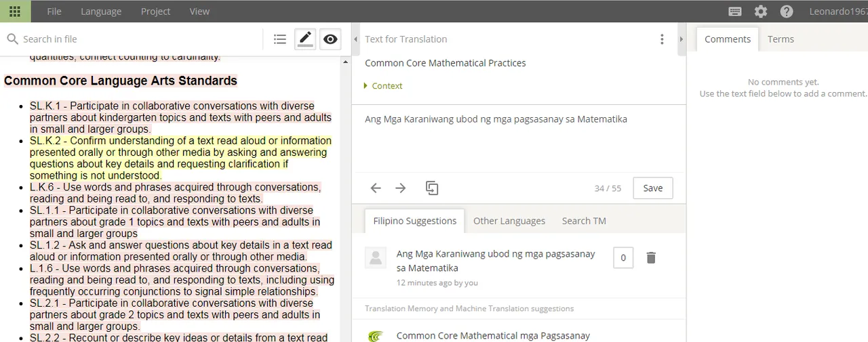Open the Leonardo1967 user menu
The image size is (868, 342).
pos(838,12)
